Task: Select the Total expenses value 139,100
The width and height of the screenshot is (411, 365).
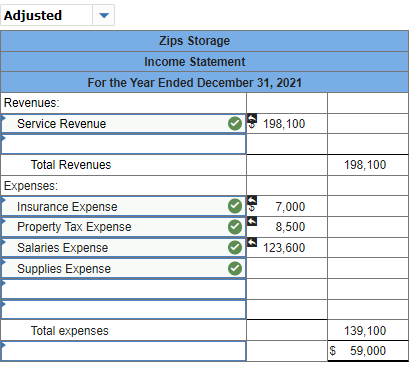Action: pyautogui.click(x=365, y=331)
